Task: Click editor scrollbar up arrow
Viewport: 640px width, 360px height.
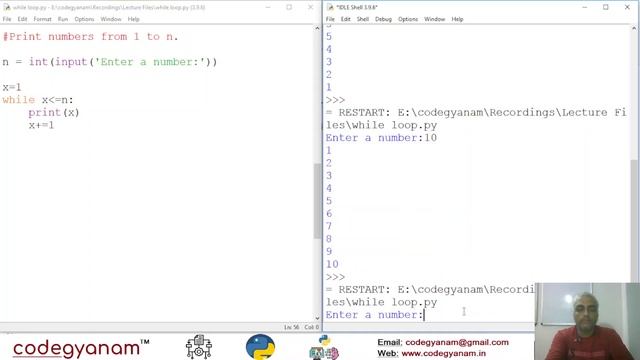Action: (317, 28)
